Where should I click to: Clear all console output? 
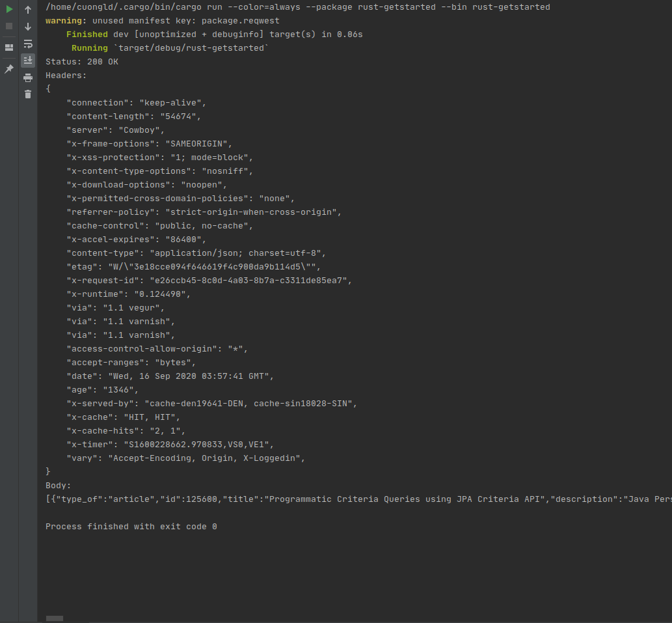pos(28,94)
